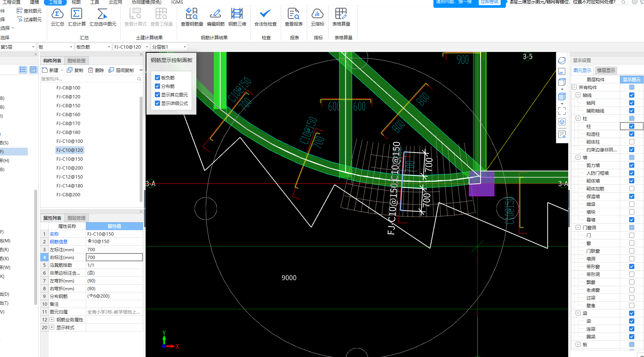Image resolution: width=644 pixels, height=357 pixels.
Task: Open the 板负筋 component type dropdown
Action: (x=93, y=47)
